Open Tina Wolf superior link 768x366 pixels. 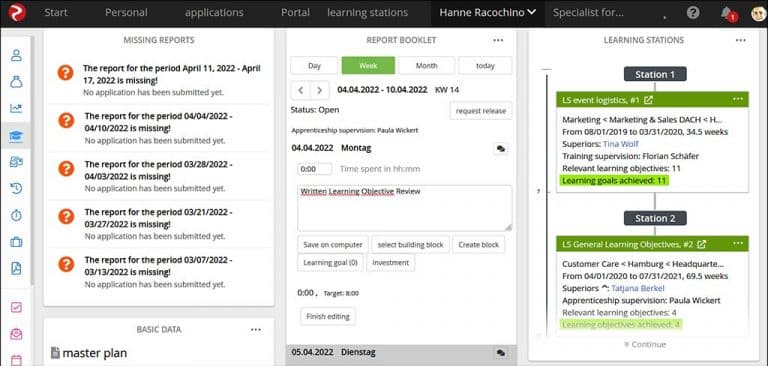[621, 144]
